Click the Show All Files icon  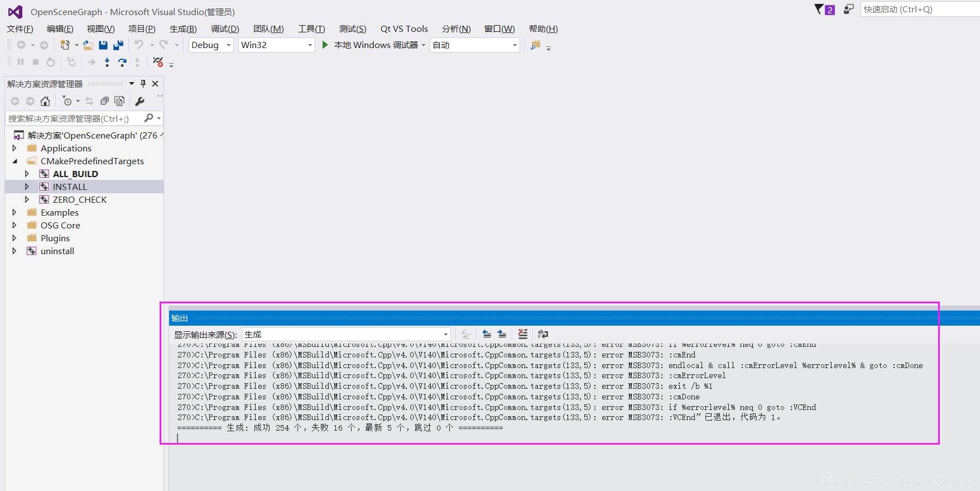[x=119, y=101]
